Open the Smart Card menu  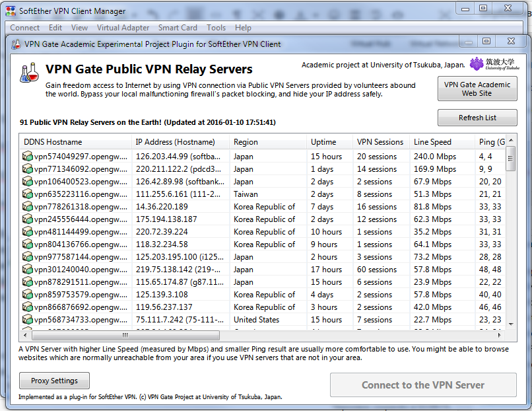pos(178,28)
